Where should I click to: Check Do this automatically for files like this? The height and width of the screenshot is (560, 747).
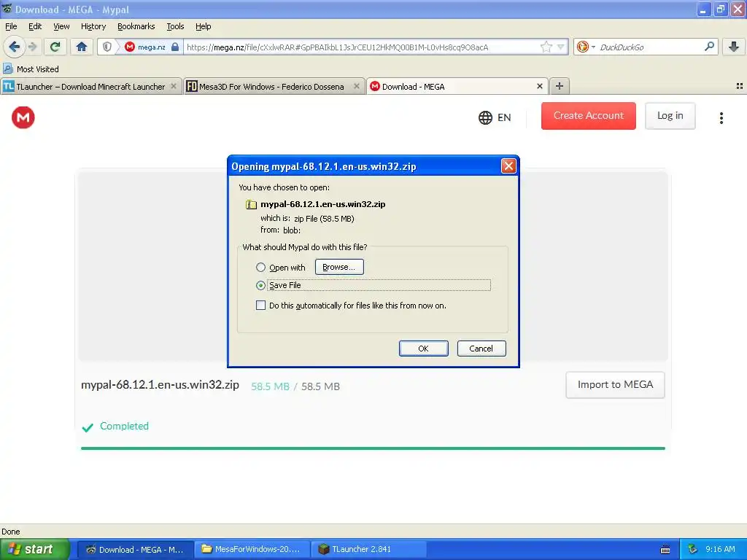260,306
